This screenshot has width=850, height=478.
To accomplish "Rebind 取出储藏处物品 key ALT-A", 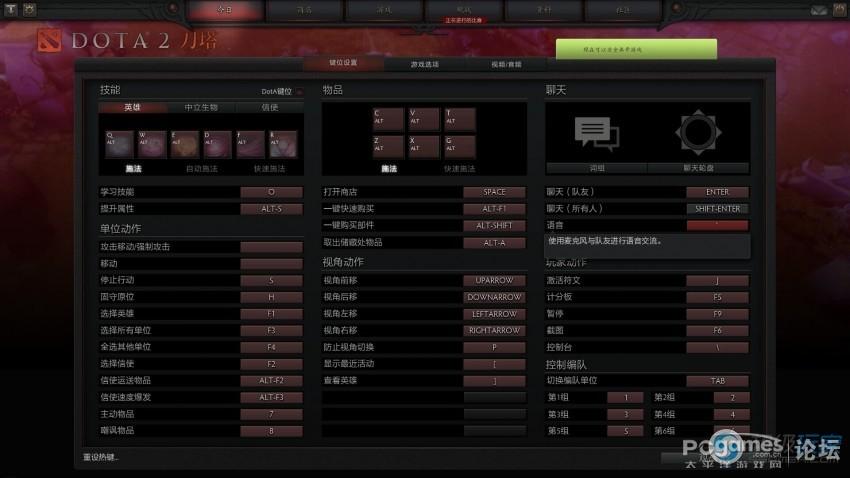I will (x=494, y=243).
